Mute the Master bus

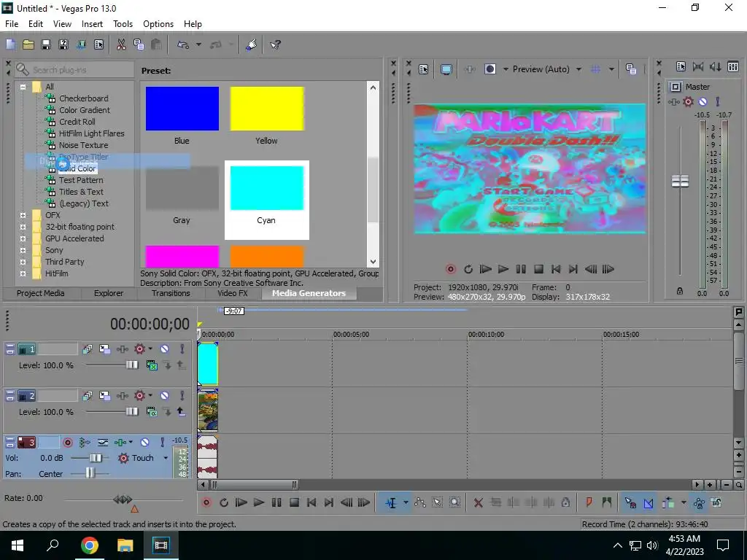(703, 101)
